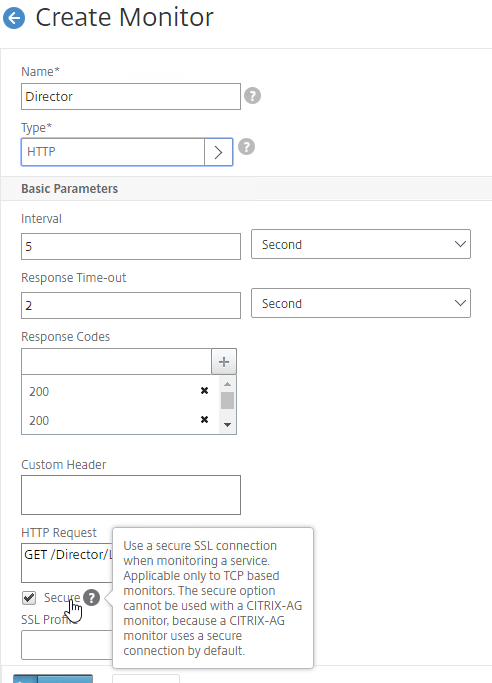Click the blue back arrow icon
Screen dimensions: 492x683
point(14,18)
